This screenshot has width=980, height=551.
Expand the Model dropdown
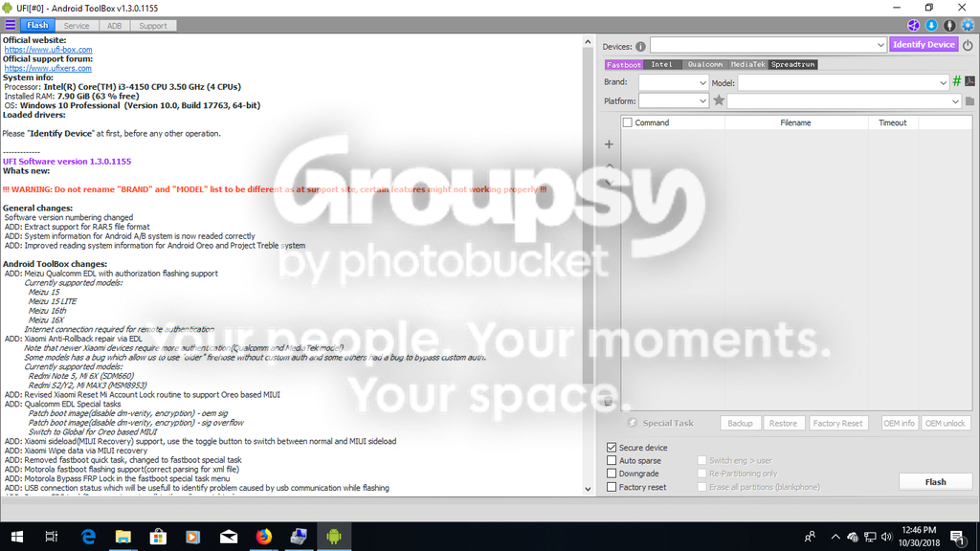(943, 82)
